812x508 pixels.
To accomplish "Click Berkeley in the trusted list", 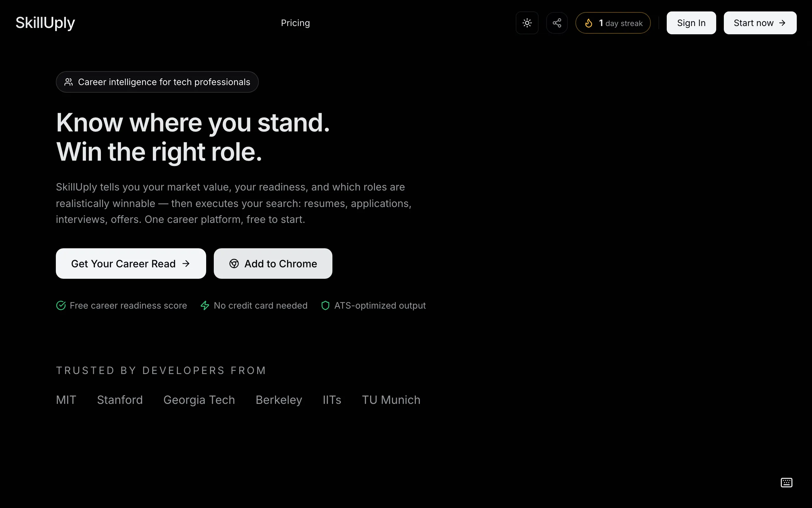I will tap(279, 400).
